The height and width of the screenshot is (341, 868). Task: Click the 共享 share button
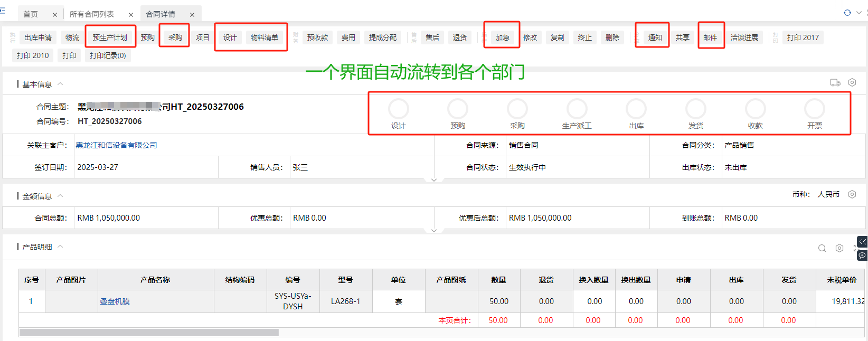683,37
